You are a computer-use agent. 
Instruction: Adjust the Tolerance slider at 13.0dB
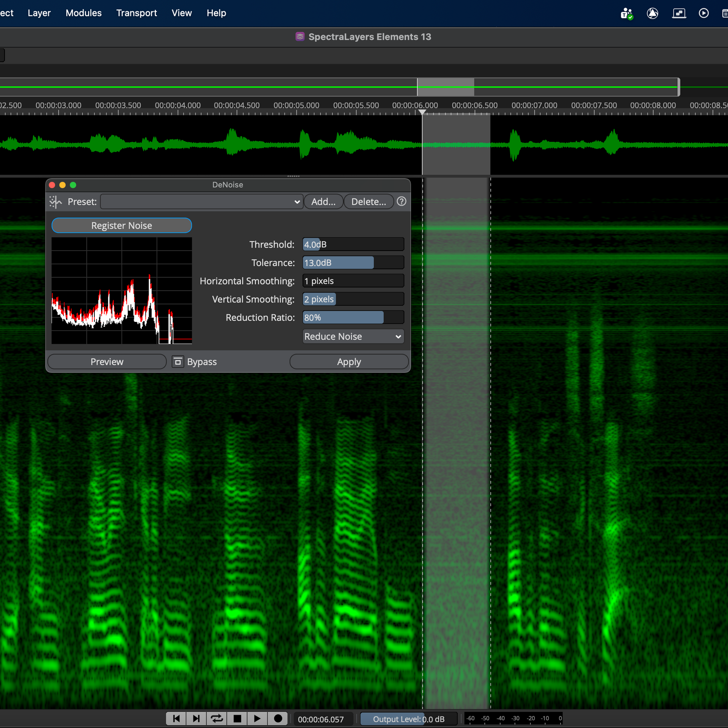coord(353,262)
